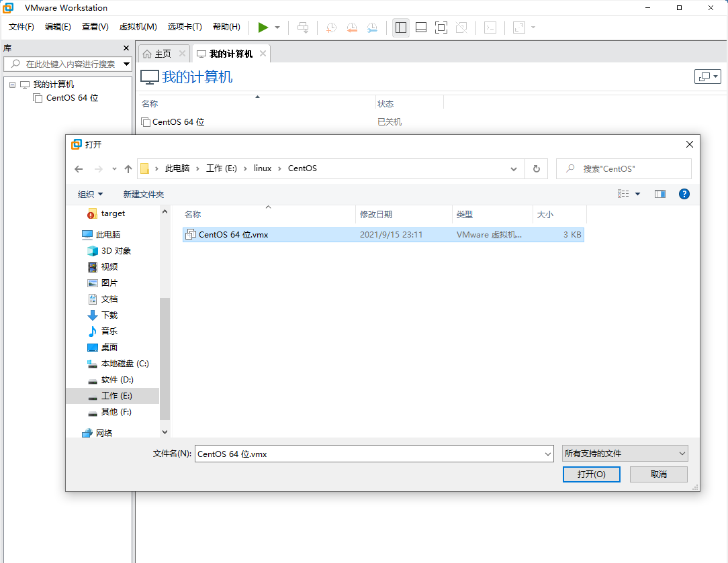The image size is (728, 563).
Task: Click the console view toolbar icon
Action: 490,28
